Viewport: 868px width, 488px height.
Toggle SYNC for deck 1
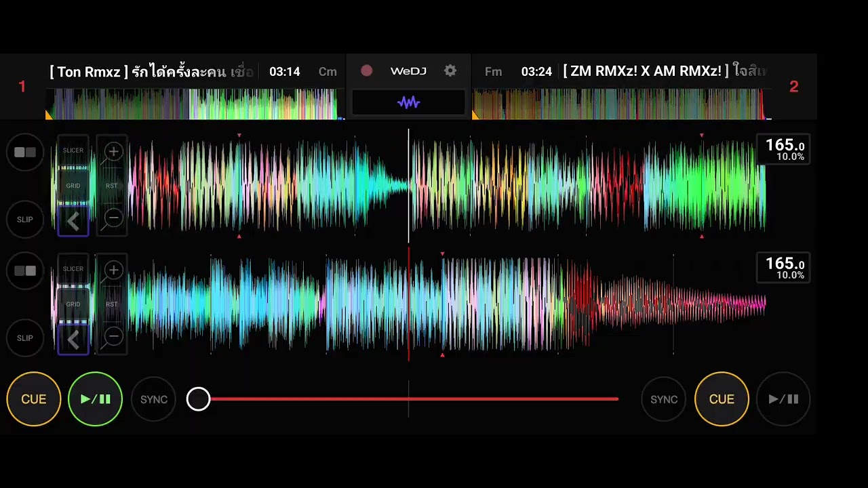[154, 399]
